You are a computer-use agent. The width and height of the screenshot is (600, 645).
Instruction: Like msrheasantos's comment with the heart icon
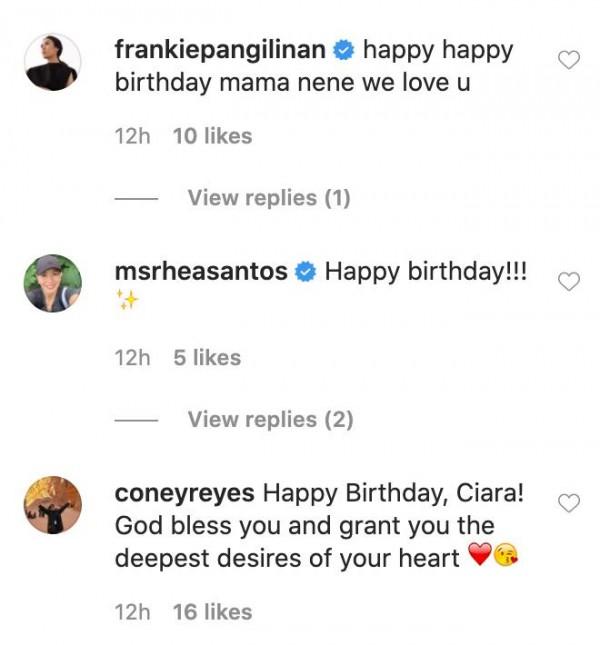coord(568,282)
